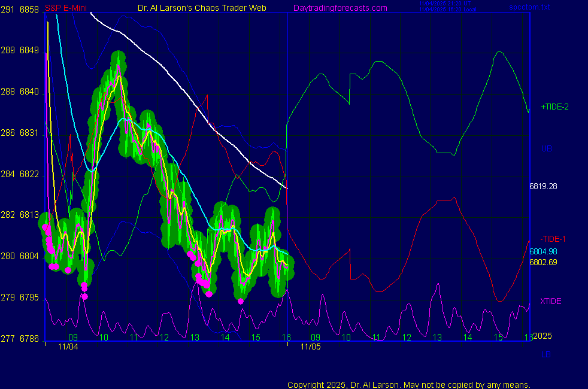Click the Daytradingforecasts.com link text
Screen dimensions: 588x389
pos(340,8)
